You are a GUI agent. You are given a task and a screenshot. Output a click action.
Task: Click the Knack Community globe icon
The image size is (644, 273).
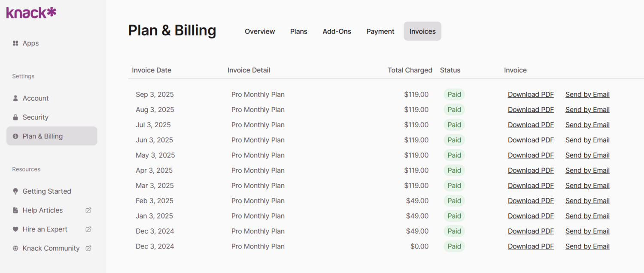(16, 248)
